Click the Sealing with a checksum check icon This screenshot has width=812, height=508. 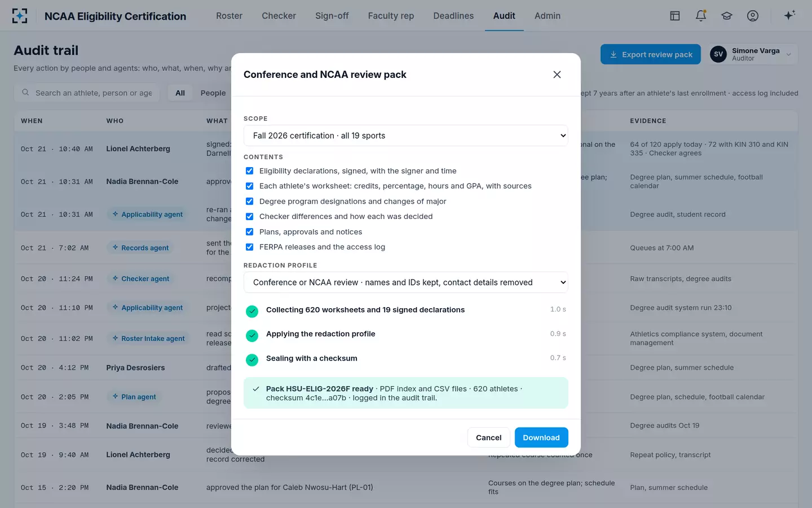252,360
